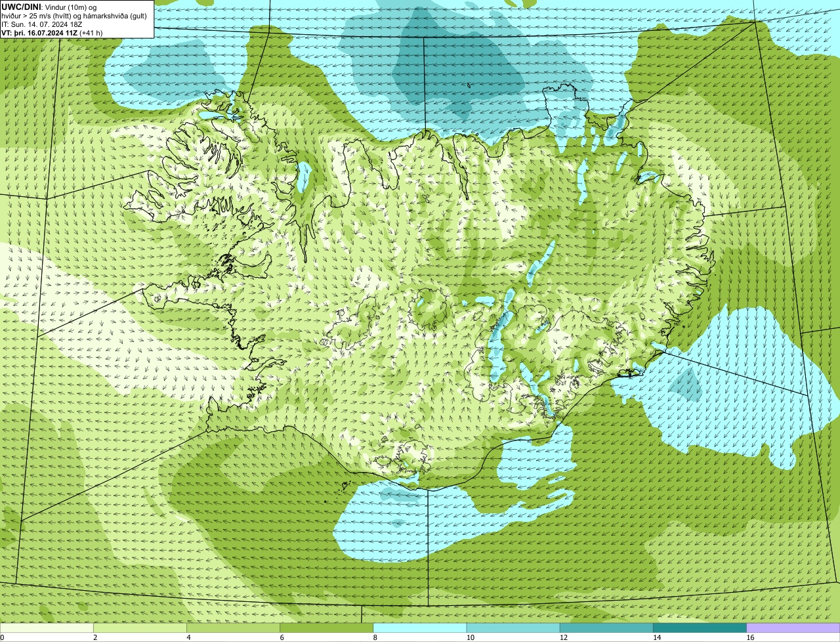Select the 2–4 m/s legend color segment
Image resolution: width=840 pixels, height=642 pixels.
coord(140,628)
